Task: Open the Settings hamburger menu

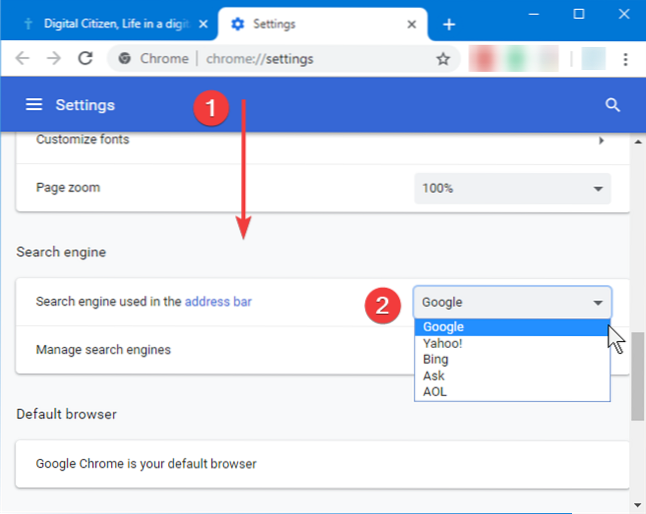Action: [x=34, y=105]
